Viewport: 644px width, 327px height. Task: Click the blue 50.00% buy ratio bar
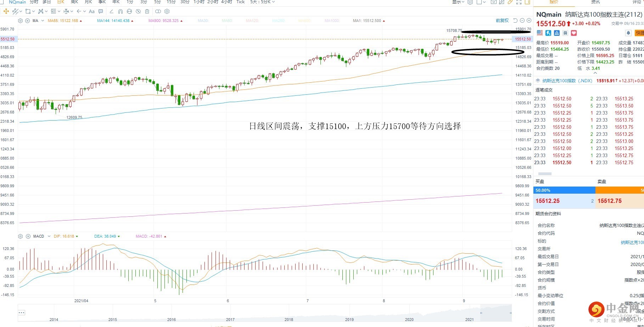pyautogui.click(x=564, y=190)
